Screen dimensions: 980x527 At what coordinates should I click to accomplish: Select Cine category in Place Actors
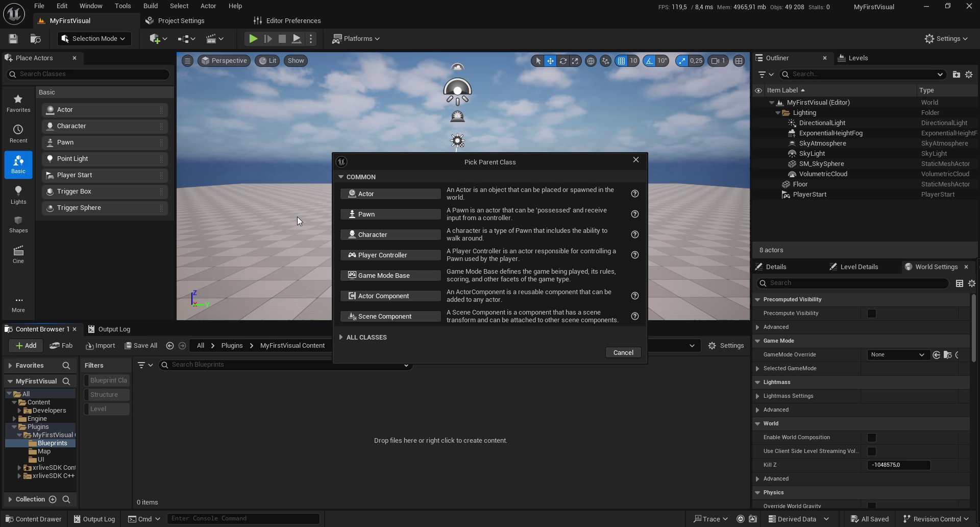[x=18, y=254]
